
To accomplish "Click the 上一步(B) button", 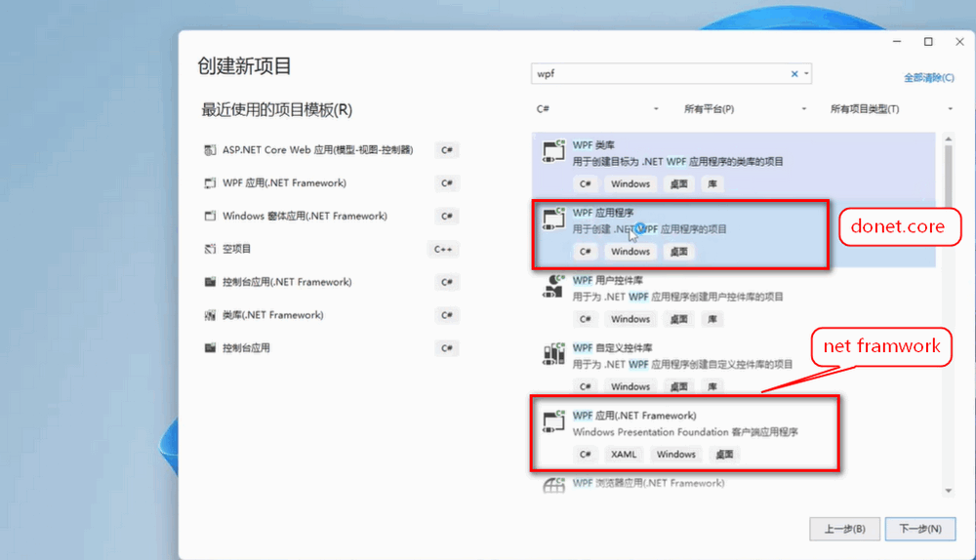I will (844, 529).
